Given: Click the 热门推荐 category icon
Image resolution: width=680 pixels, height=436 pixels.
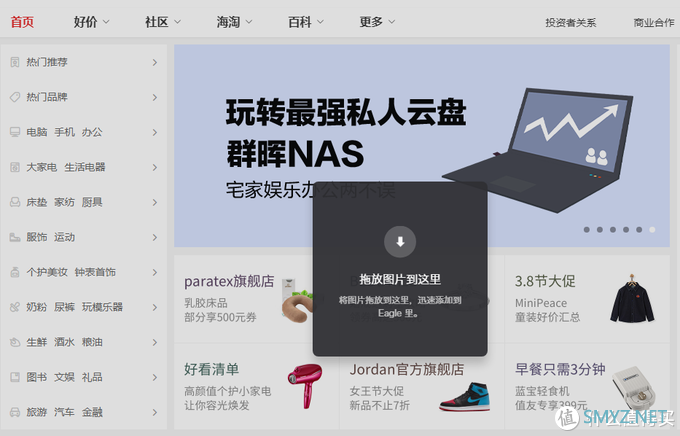Looking at the screenshot, I should coord(15,62).
